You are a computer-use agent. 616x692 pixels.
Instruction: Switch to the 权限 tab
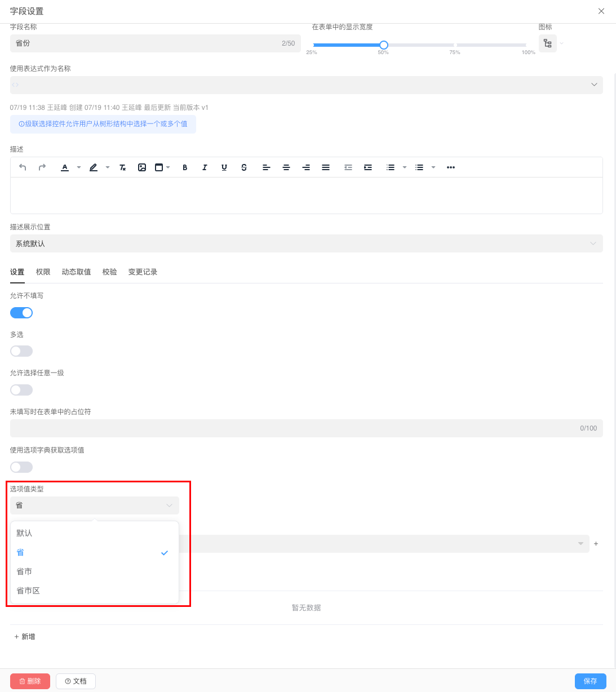(43, 272)
